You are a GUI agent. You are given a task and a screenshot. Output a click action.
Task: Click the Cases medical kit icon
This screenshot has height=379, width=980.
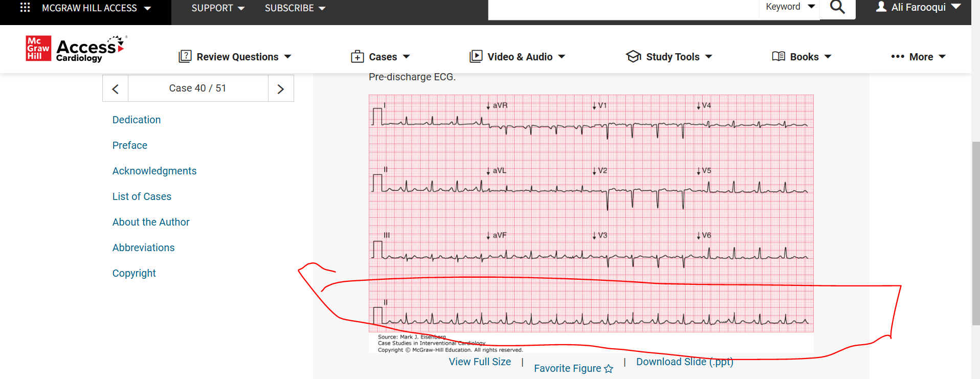357,56
